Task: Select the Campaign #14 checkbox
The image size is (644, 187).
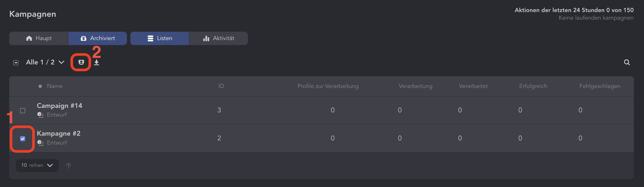Action: point(23,111)
